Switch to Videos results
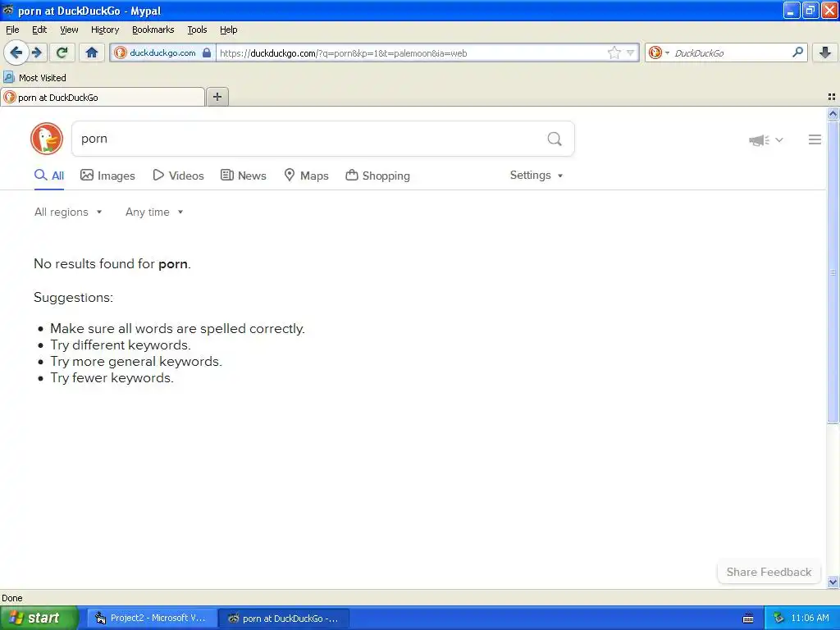The width and height of the screenshot is (840, 630). tap(178, 176)
